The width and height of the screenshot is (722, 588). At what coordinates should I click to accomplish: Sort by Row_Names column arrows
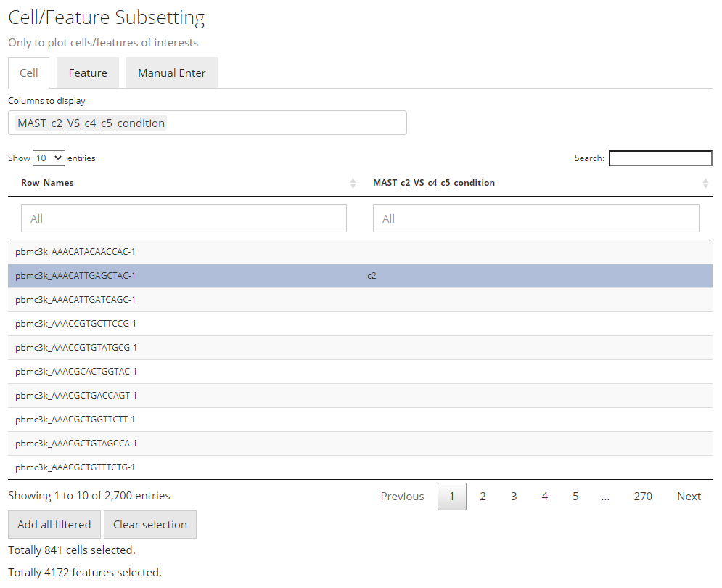tap(353, 184)
